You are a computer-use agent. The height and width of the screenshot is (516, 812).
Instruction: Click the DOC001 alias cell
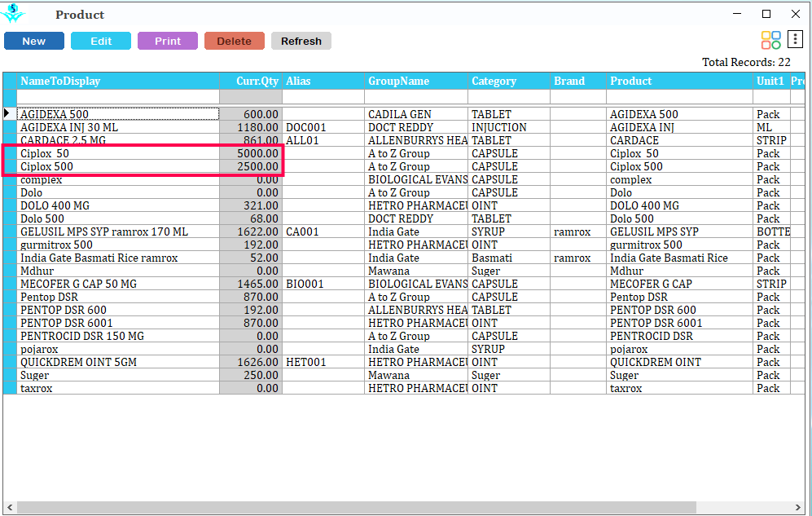coord(323,127)
